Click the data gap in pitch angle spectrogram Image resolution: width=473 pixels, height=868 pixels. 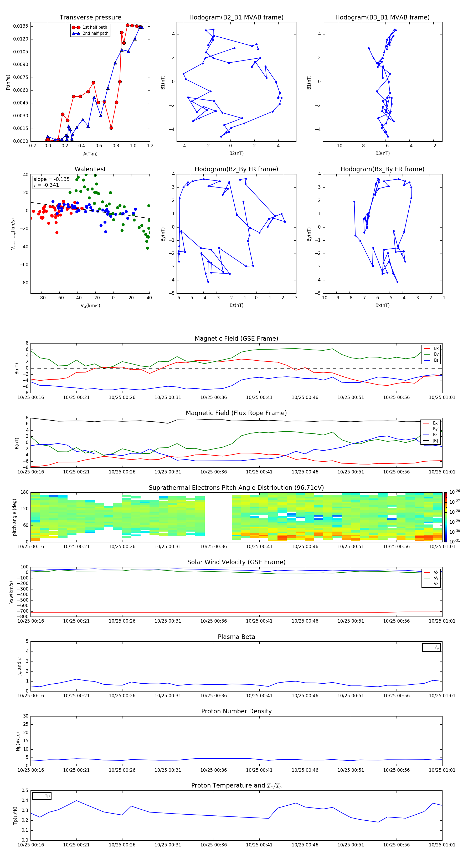218,517
